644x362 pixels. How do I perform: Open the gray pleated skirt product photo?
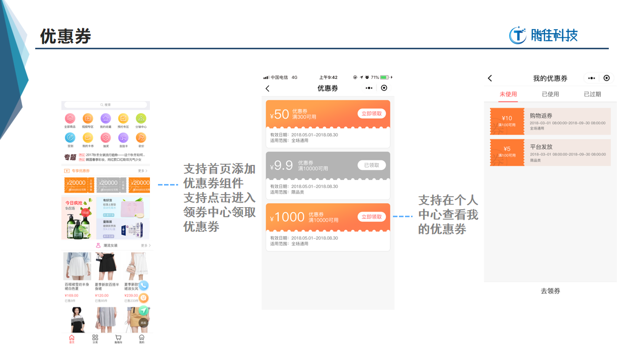pyautogui.click(x=107, y=320)
